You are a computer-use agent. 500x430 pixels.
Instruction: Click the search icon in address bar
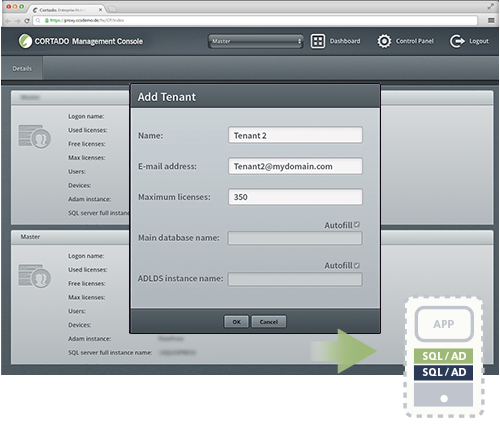pos(38,21)
